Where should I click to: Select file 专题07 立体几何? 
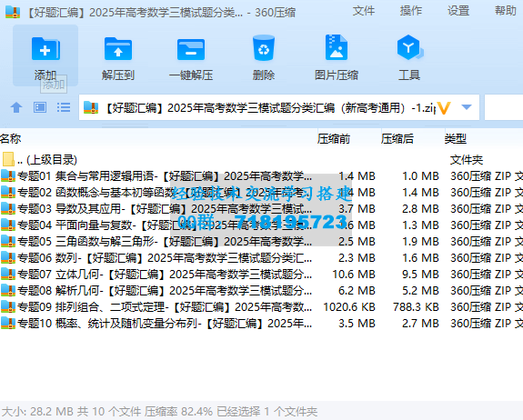(262, 274)
